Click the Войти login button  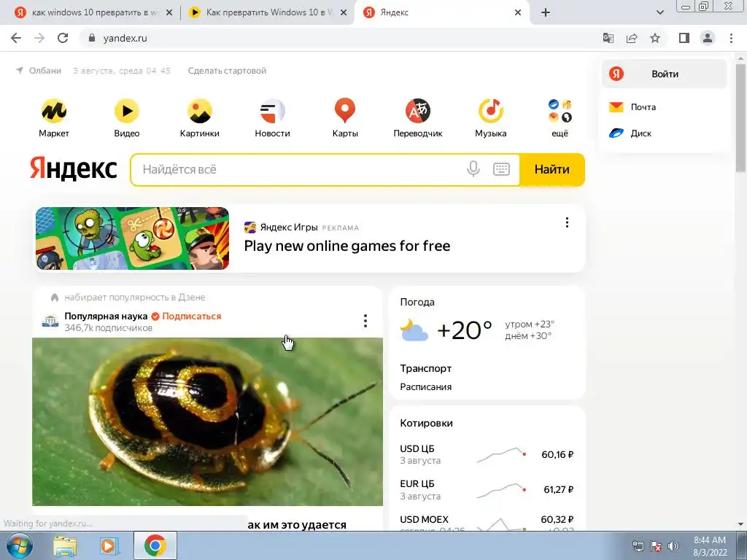click(664, 74)
